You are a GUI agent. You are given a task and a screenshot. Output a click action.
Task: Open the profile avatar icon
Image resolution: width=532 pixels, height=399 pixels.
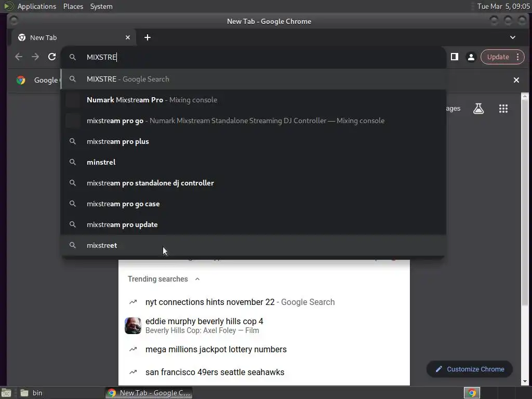point(471,57)
